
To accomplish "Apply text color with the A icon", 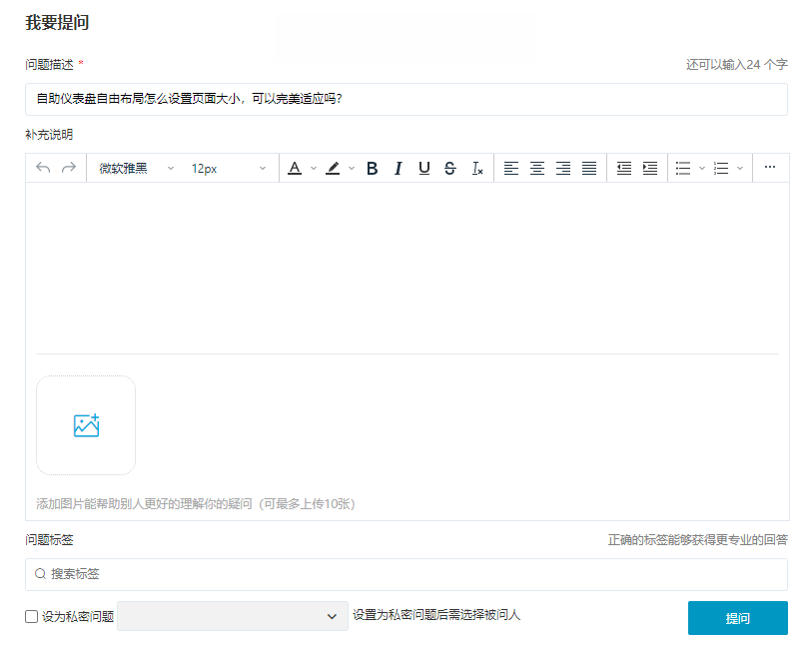I will pyautogui.click(x=295, y=168).
